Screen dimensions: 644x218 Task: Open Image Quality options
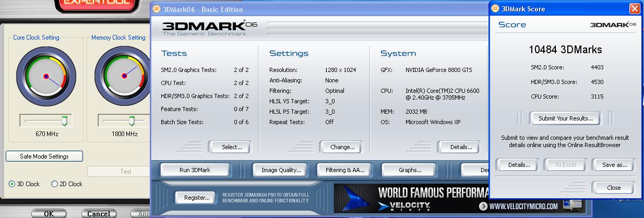click(x=281, y=170)
